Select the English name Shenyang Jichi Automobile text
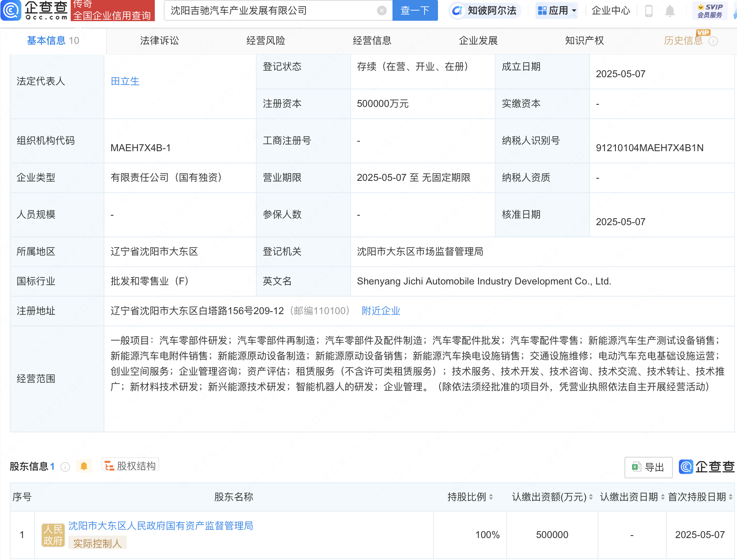This screenshot has width=737, height=560. tap(484, 281)
